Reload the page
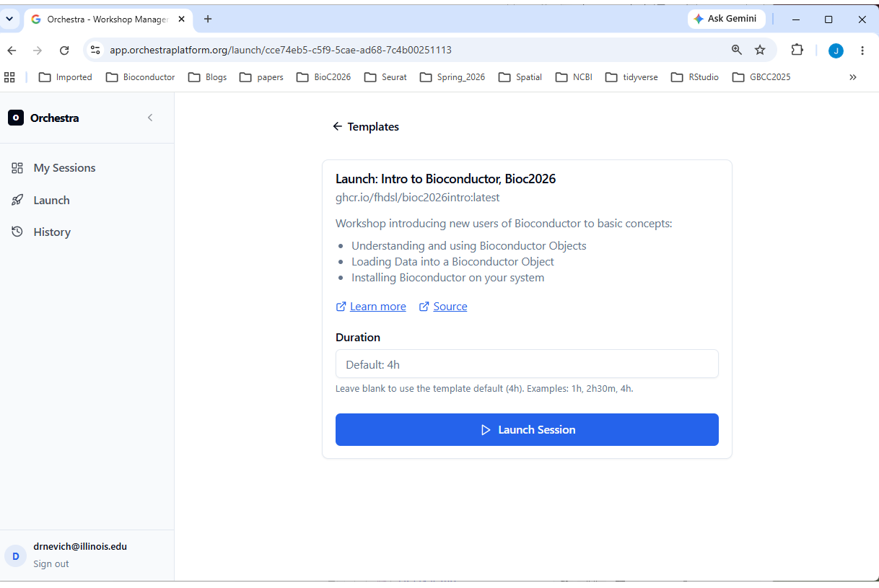This screenshot has width=879, height=588. tap(64, 50)
